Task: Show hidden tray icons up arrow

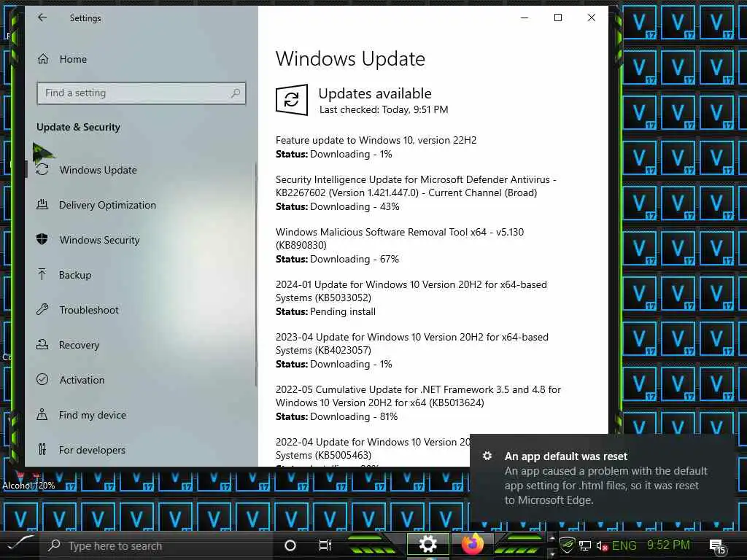Action: click(x=551, y=539)
